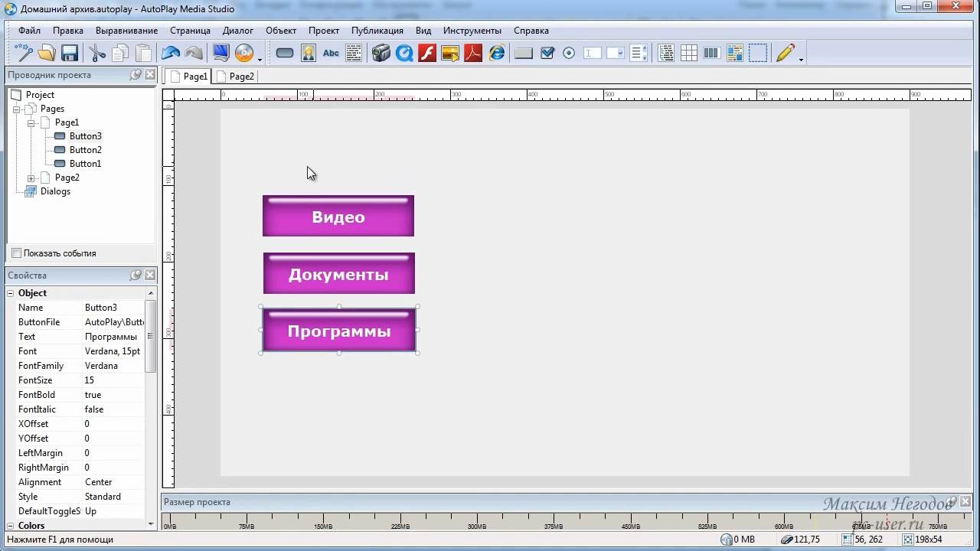Image resolution: width=980 pixels, height=551 pixels.
Task: Click the floppy disk save icon
Action: pyautogui.click(x=70, y=53)
